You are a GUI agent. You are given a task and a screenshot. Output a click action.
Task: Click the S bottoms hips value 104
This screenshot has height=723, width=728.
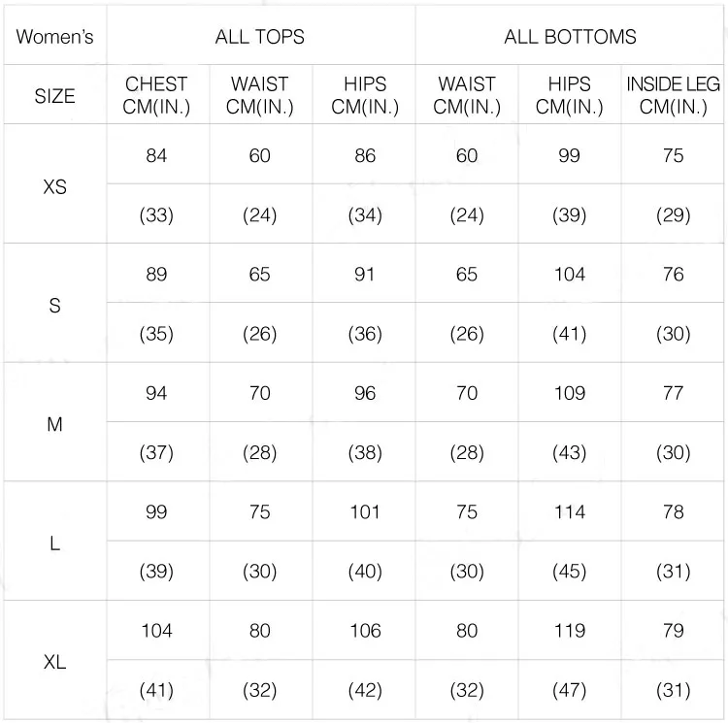tap(570, 275)
